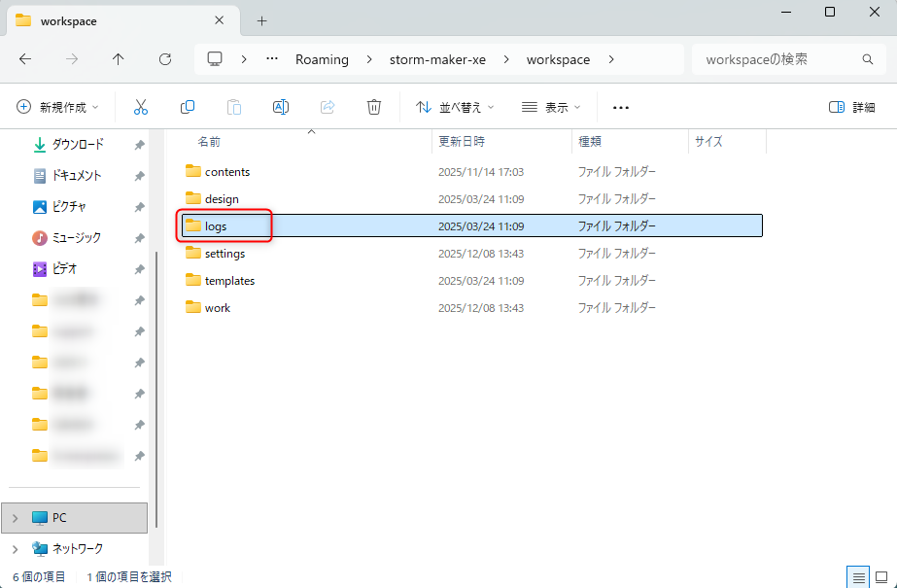897x588 pixels.
Task: Switch to large thumbnails view
Action: point(881,577)
